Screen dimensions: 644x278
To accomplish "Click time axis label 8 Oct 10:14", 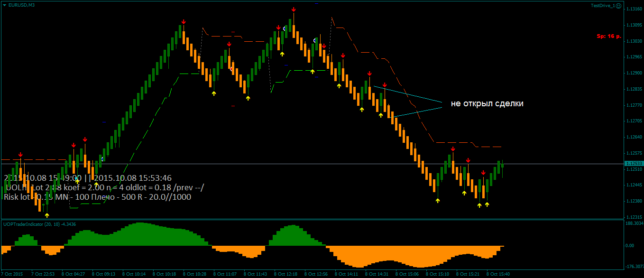I will coord(134,274).
